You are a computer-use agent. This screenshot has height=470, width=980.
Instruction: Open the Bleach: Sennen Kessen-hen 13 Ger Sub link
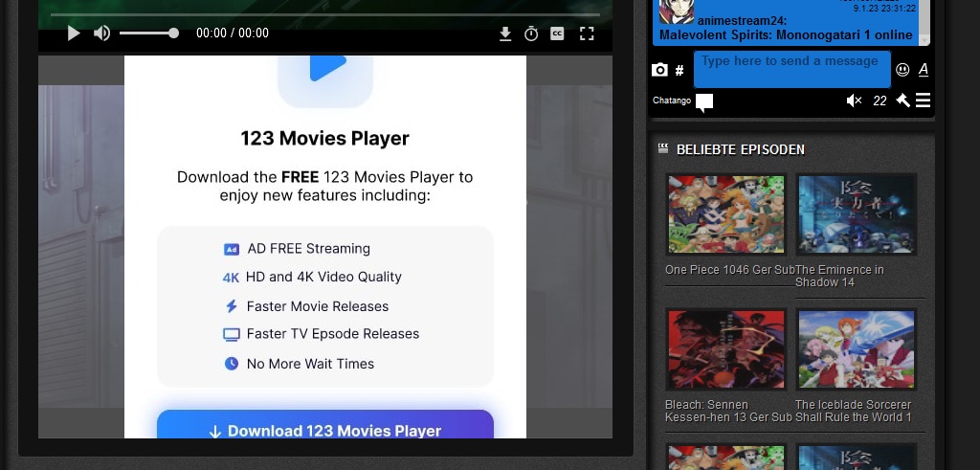(x=728, y=411)
